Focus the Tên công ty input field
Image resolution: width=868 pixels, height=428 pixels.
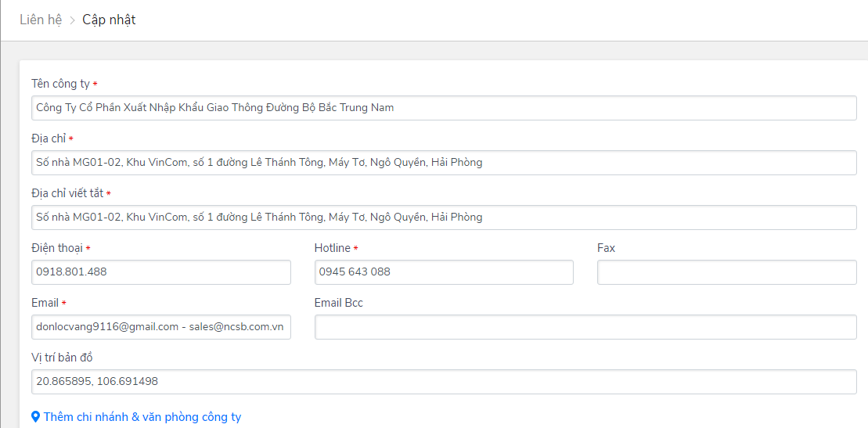click(444, 108)
